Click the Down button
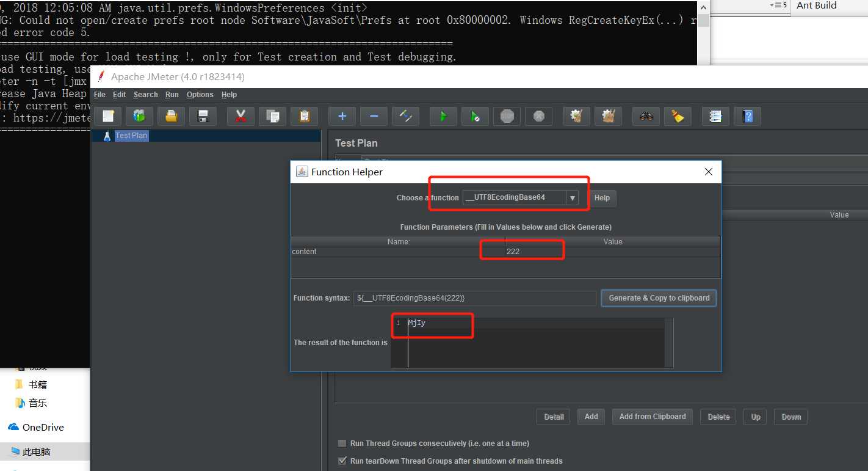Screen dimensions: 868x471 coord(791,417)
